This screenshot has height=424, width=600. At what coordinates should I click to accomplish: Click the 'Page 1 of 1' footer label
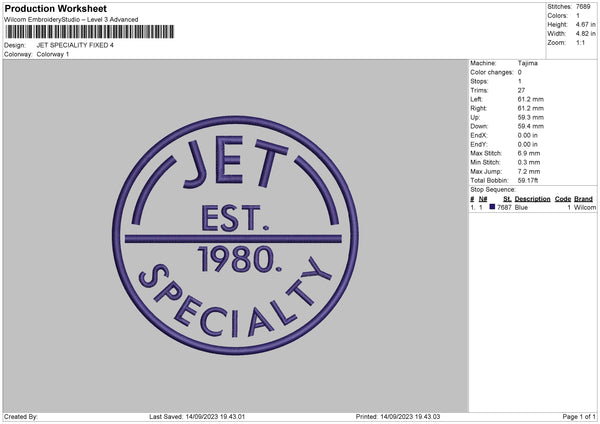(x=579, y=416)
